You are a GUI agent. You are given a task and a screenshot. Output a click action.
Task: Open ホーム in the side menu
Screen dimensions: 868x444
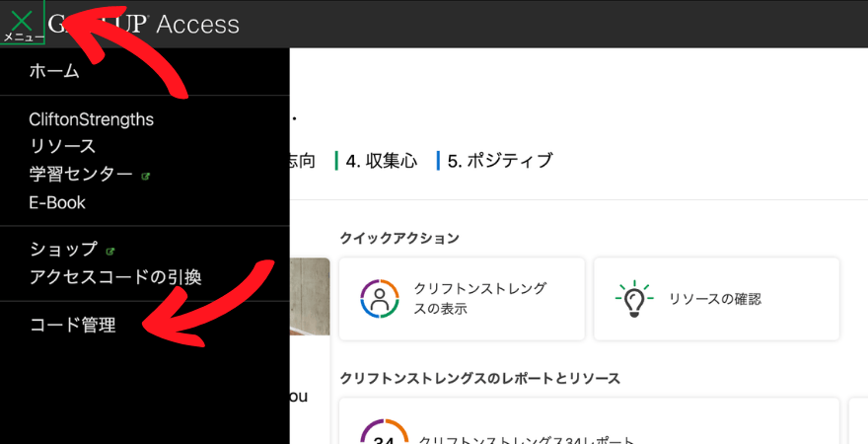[x=54, y=71]
